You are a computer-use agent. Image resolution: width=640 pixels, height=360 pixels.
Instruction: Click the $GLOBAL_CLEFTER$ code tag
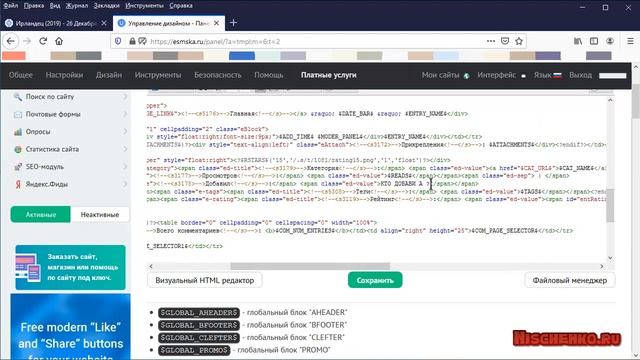(199, 338)
